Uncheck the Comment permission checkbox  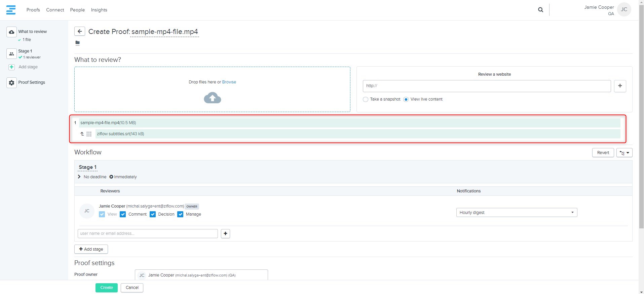click(x=123, y=214)
